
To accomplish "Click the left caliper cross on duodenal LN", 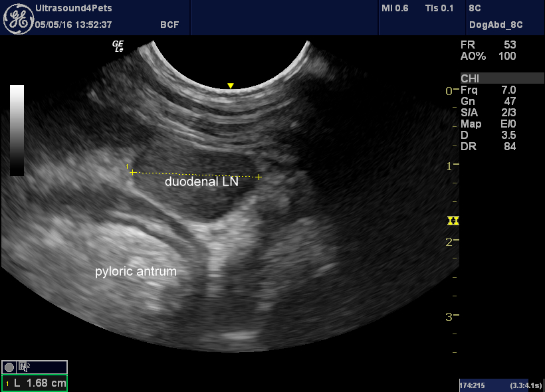I will [x=132, y=172].
